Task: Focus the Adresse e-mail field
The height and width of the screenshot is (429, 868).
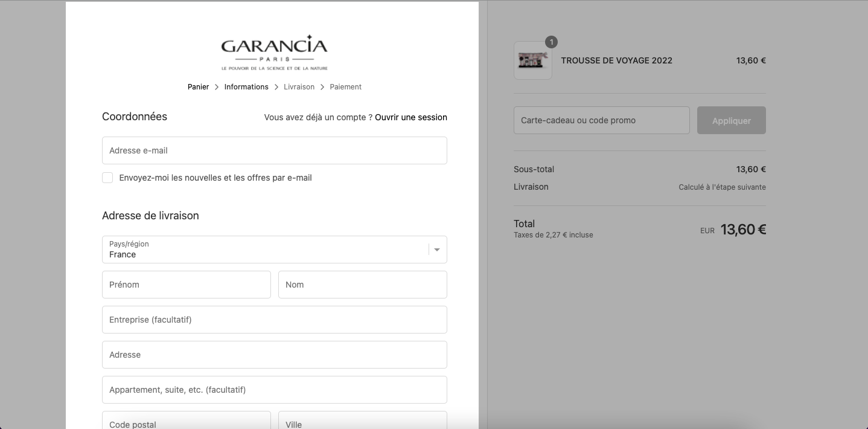Action: (275, 150)
